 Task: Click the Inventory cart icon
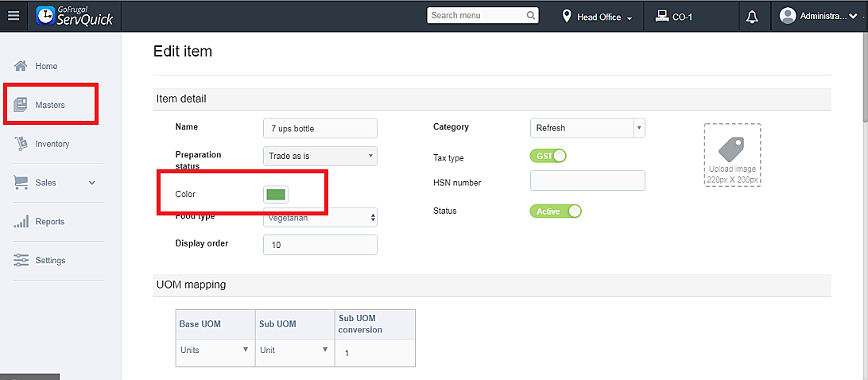click(21, 144)
